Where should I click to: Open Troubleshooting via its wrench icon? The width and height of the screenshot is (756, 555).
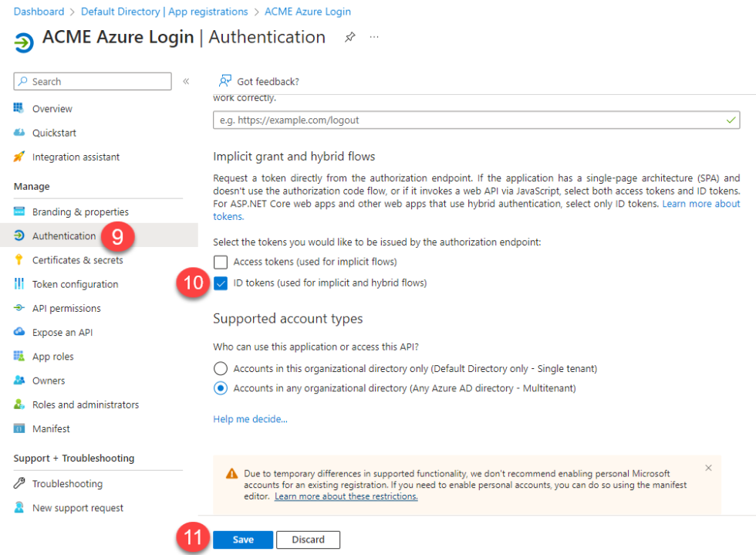(19, 483)
